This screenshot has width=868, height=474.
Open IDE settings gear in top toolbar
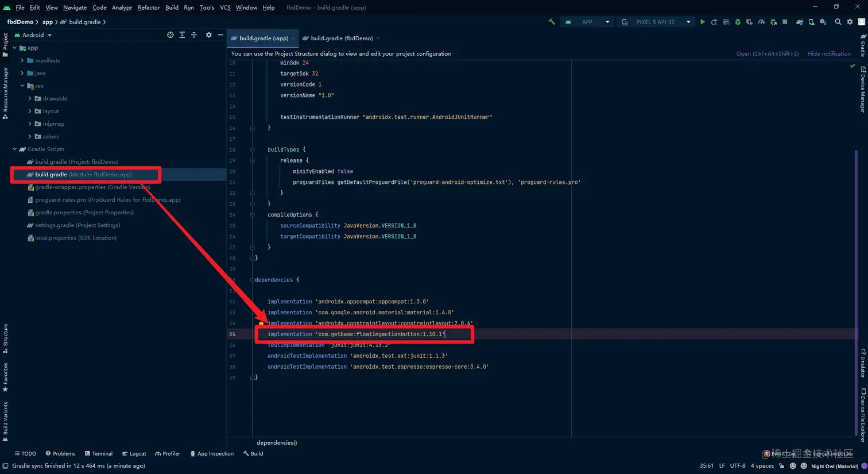click(x=850, y=22)
